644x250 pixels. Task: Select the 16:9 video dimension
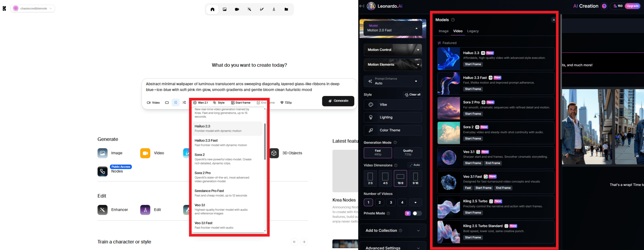tap(400, 178)
